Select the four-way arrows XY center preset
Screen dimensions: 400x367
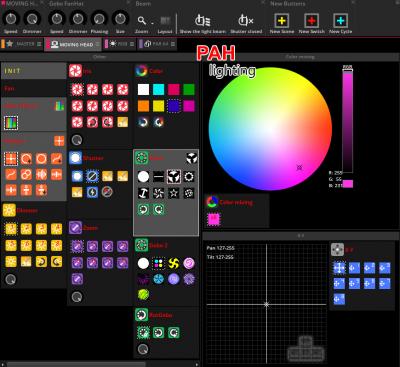point(339,268)
